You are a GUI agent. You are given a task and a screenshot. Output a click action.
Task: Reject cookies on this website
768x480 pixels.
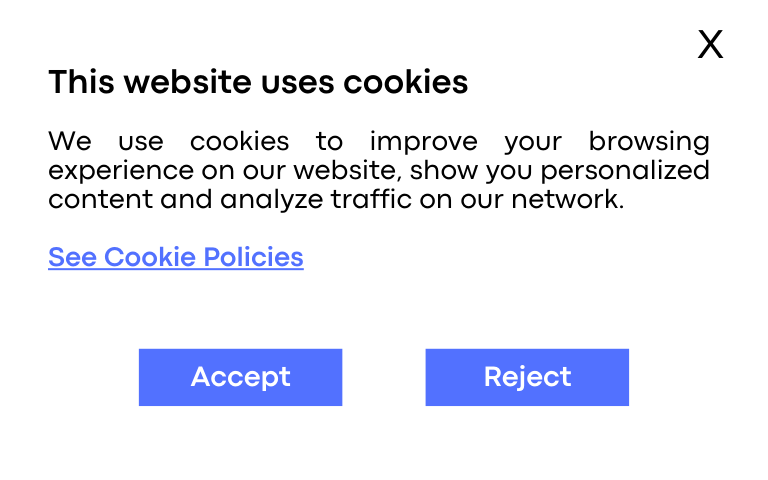tap(527, 377)
